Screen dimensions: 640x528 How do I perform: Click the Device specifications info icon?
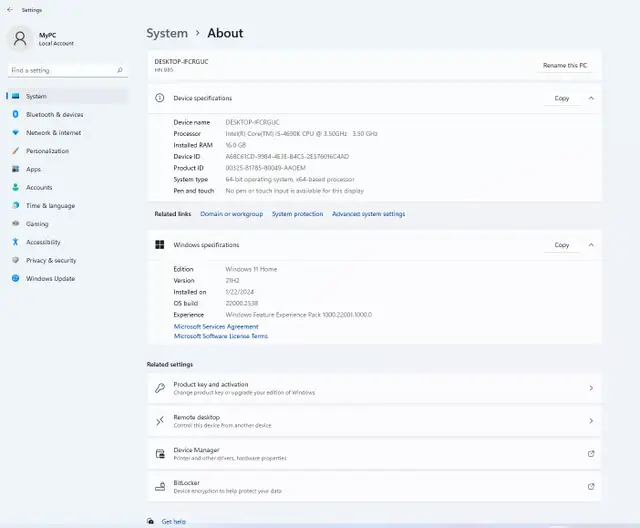160,98
